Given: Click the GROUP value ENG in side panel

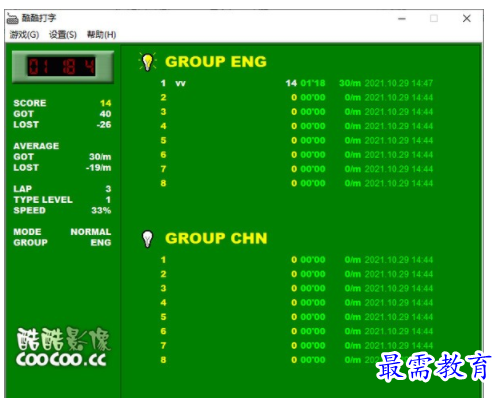Looking at the screenshot, I should click(x=101, y=242).
